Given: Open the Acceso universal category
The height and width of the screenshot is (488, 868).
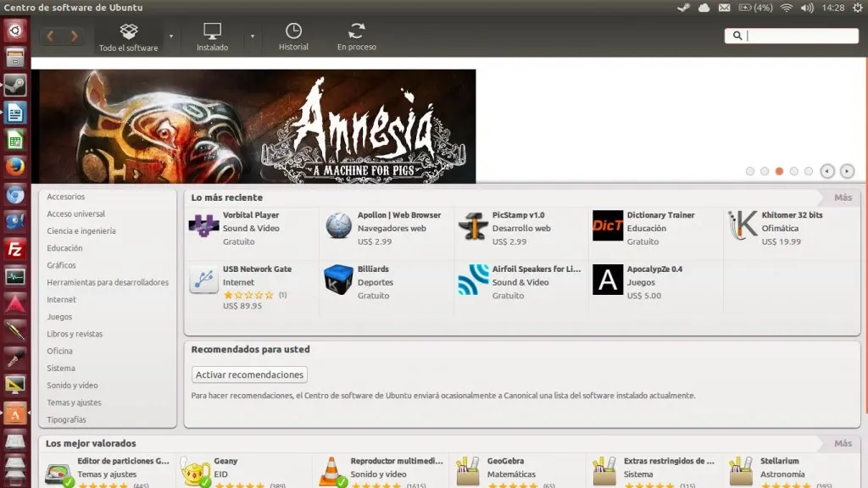Looking at the screenshot, I should 75,213.
